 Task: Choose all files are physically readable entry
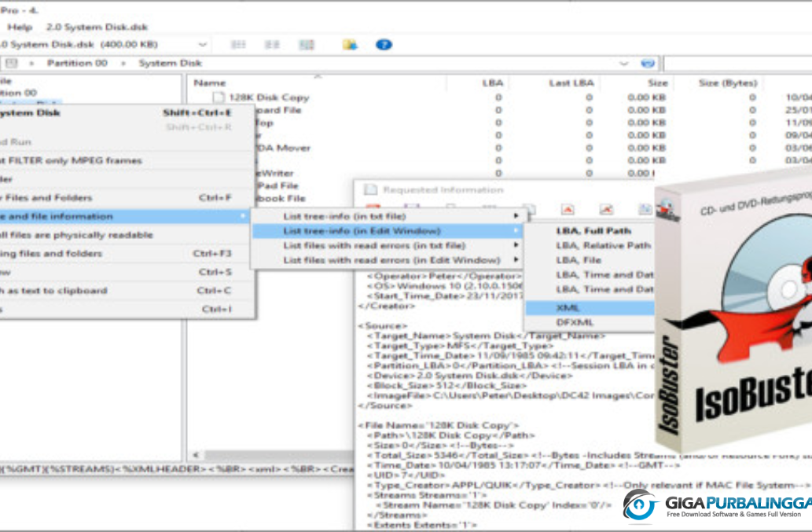point(127,235)
